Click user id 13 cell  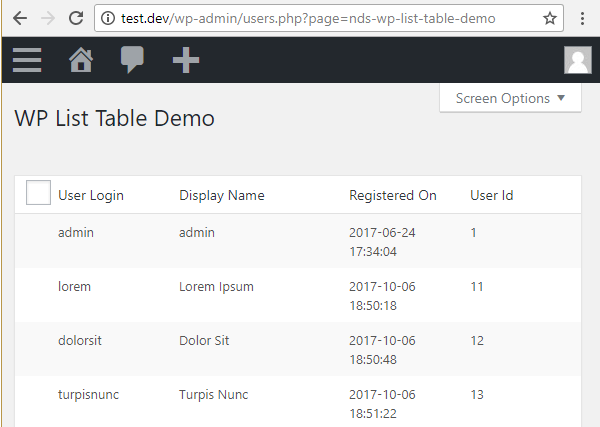477,394
